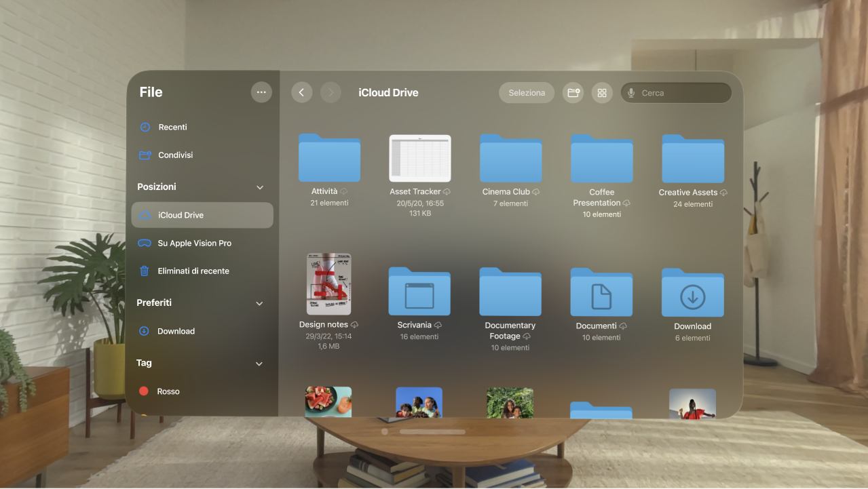Click the window bar below the Files window

click(x=432, y=431)
